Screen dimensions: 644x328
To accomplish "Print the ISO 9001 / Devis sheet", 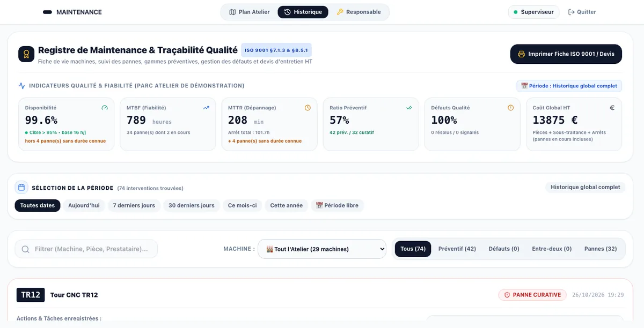I will point(566,54).
